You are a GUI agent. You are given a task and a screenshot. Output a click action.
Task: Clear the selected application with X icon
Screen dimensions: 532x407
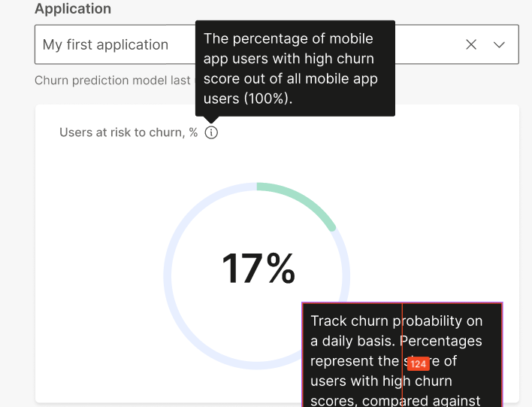coord(471,44)
